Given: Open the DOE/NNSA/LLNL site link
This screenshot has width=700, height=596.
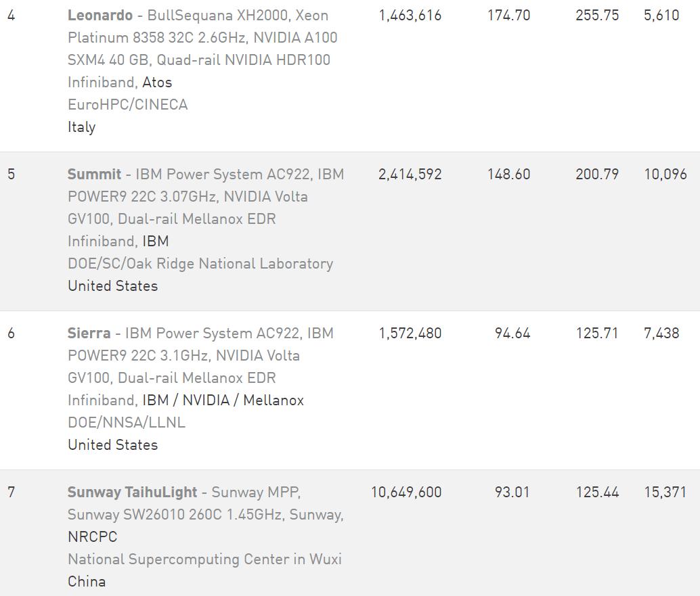Looking at the screenshot, I should pyautogui.click(x=126, y=423).
